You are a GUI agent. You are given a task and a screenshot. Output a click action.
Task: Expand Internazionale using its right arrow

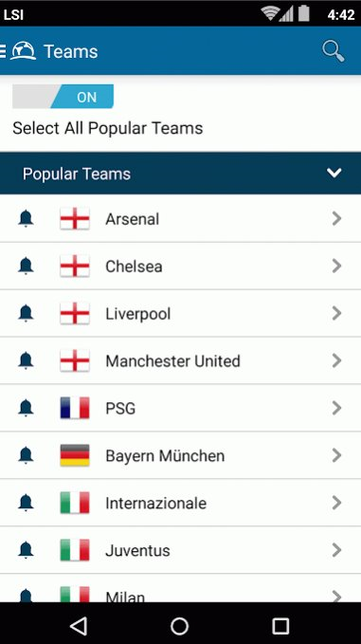(336, 503)
